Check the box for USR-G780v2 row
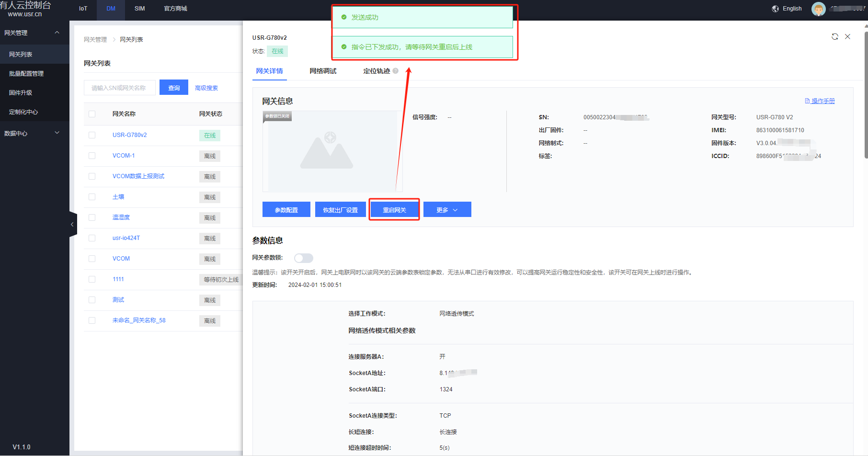This screenshot has width=868, height=456. pyautogui.click(x=92, y=135)
